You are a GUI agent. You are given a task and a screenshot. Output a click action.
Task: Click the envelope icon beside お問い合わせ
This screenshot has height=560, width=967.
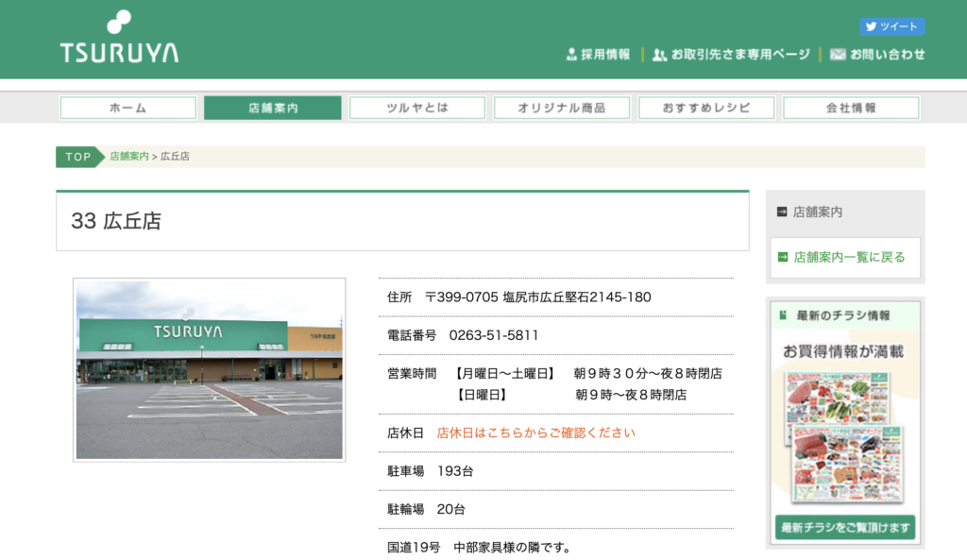click(838, 54)
